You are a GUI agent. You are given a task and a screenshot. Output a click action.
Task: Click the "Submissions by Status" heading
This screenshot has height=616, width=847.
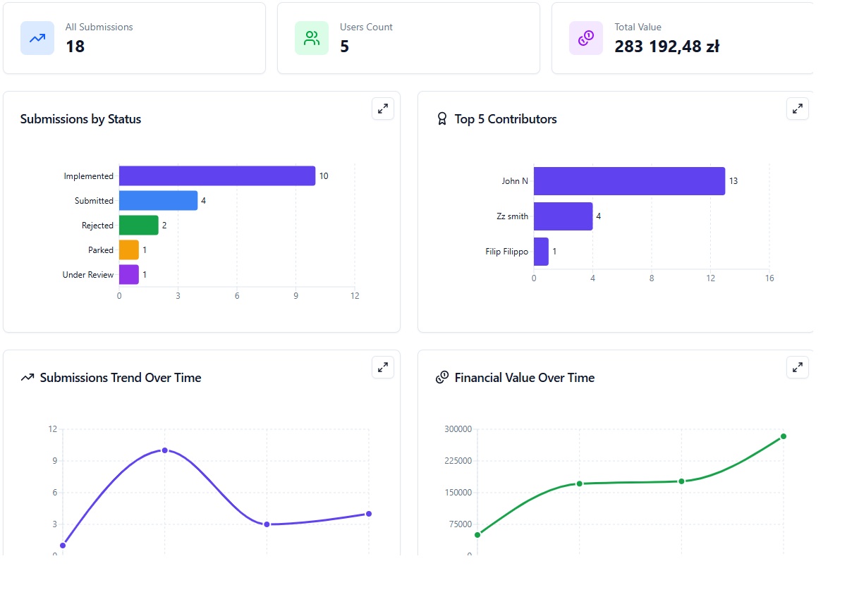coord(80,119)
